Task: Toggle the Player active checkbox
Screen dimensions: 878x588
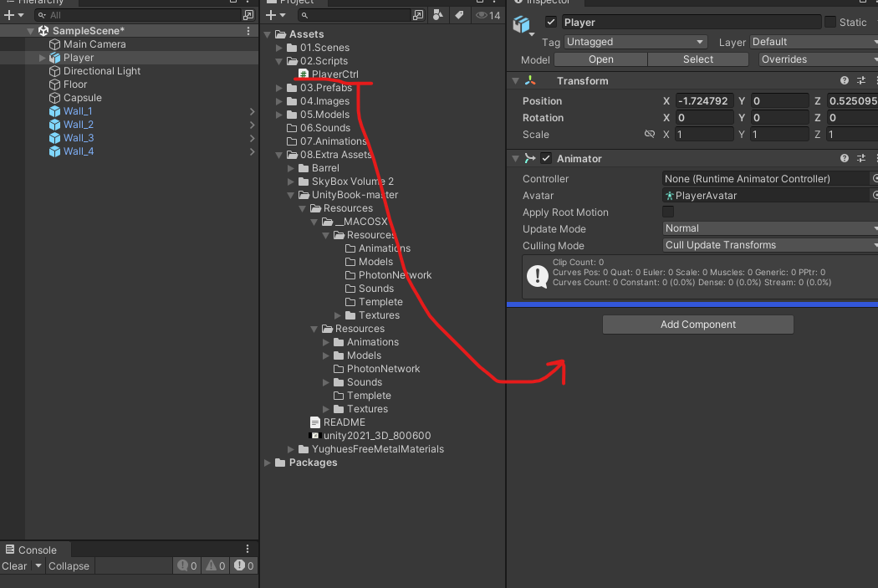Action: tap(551, 22)
